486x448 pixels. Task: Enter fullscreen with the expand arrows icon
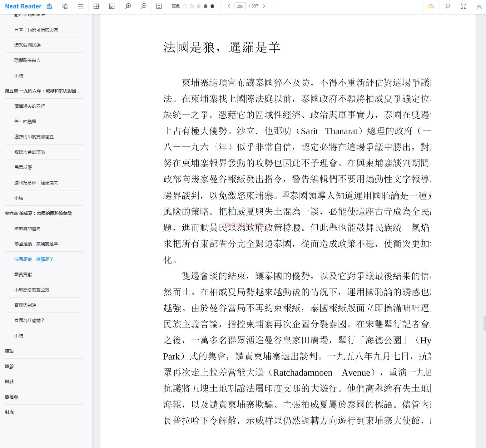click(464, 6)
